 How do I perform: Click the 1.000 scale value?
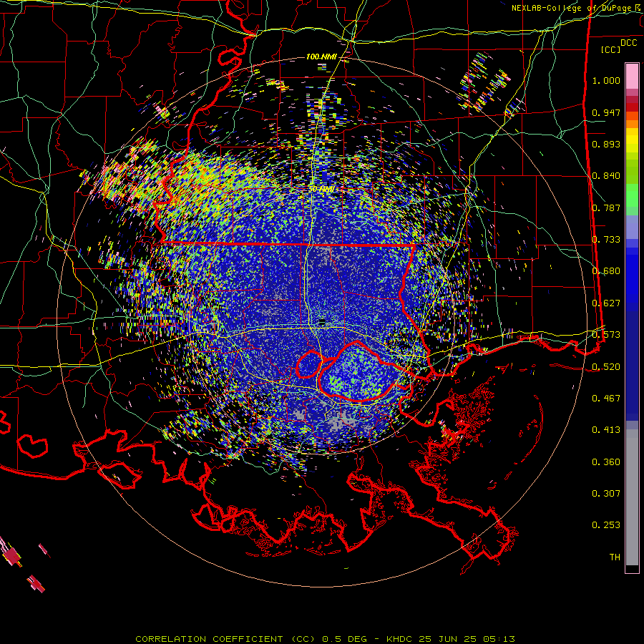click(x=606, y=80)
